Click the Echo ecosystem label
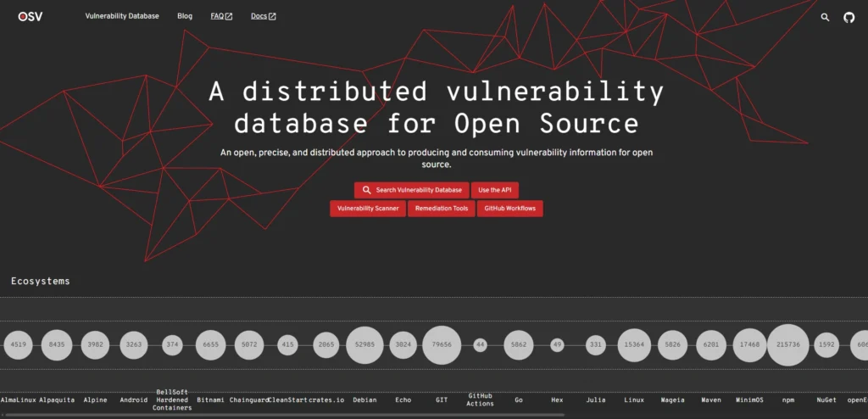 (403, 399)
